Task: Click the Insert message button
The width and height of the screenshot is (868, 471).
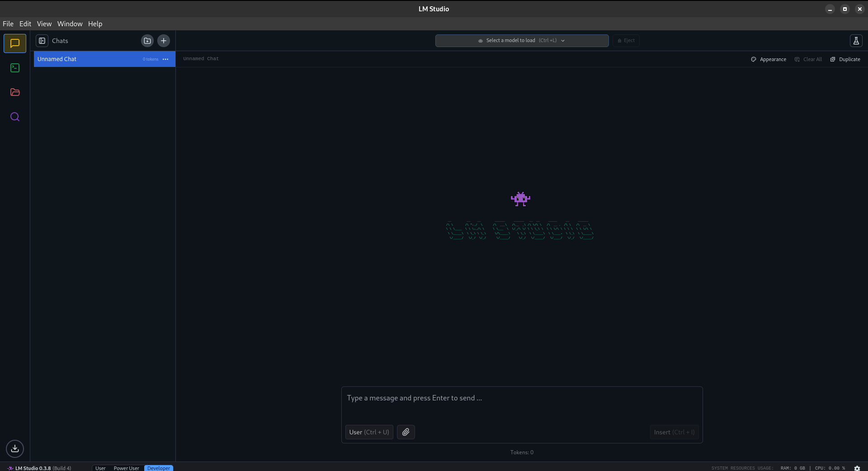Action: pyautogui.click(x=674, y=432)
